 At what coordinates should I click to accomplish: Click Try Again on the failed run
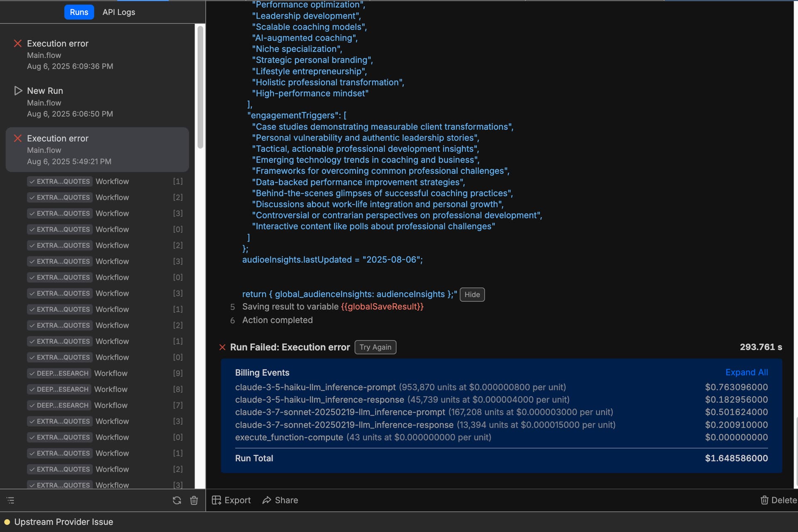[375, 347]
